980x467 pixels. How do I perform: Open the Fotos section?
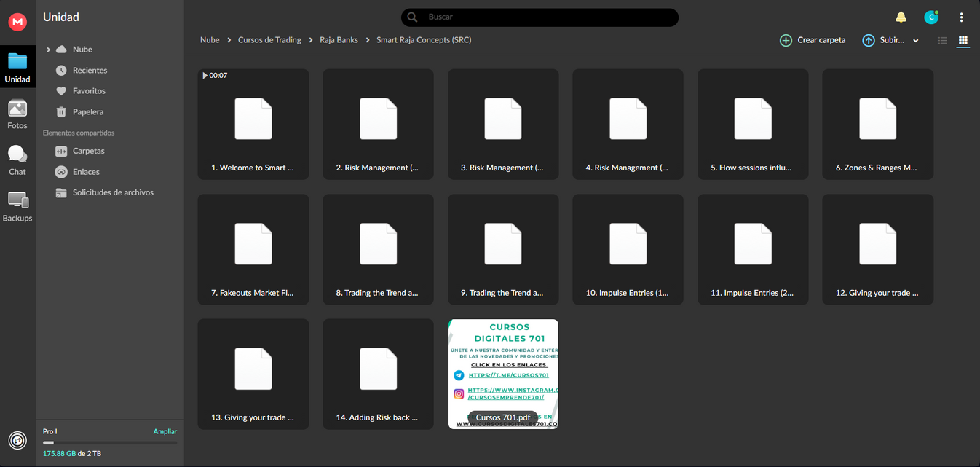coord(17,114)
